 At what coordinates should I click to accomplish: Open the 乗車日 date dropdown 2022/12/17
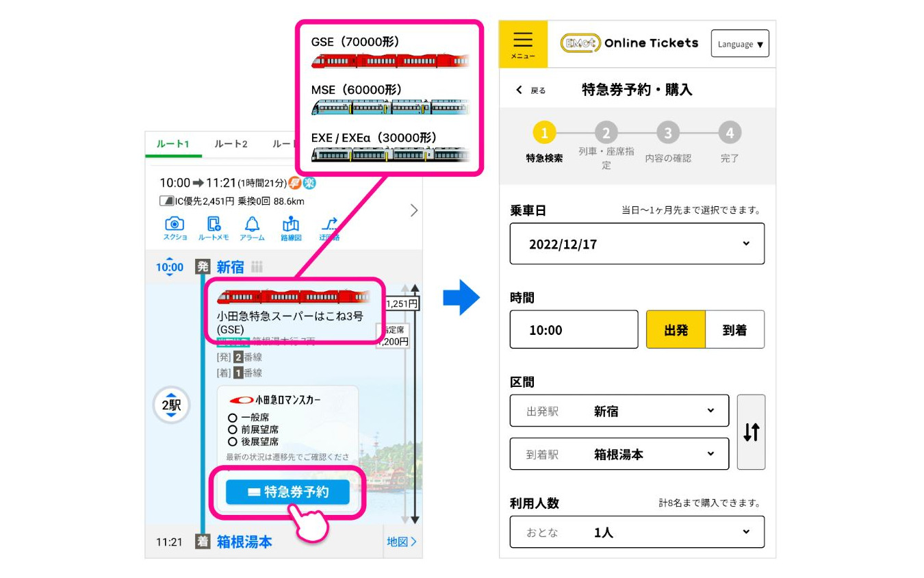[x=637, y=244]
